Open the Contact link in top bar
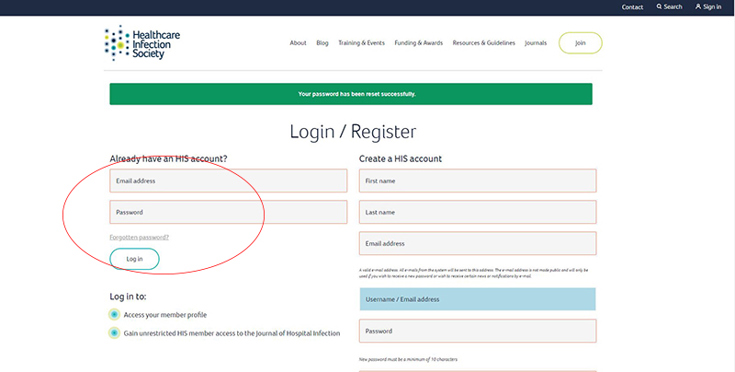Image resolution: width=735 pixels, height=372 pixels. (x=632, y=7)
